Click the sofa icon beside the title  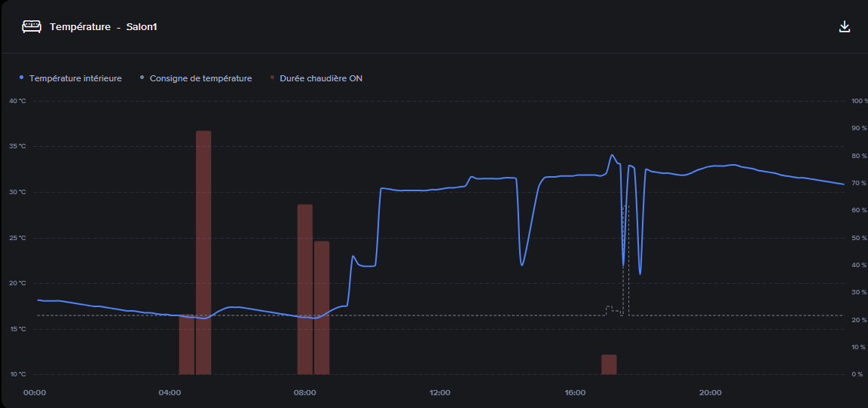pos(31,27)
